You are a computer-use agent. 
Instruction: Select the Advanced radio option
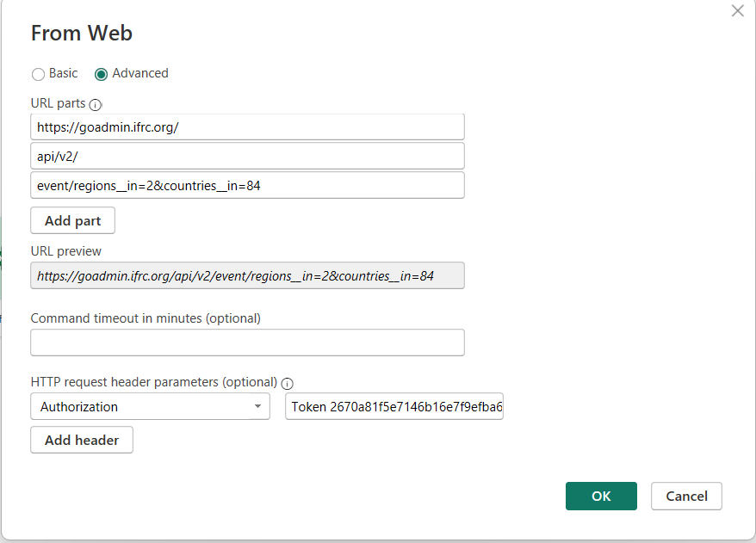pyautogui.click(x=101, y=74)
